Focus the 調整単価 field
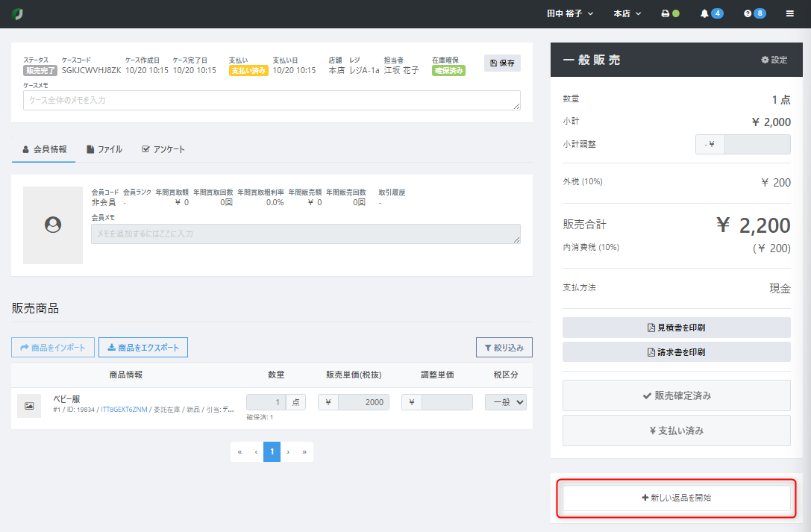 click(x=447, y=402)
